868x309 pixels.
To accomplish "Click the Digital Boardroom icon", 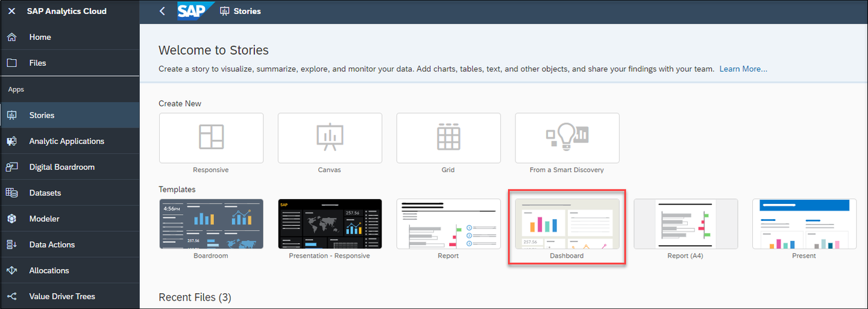I will (x=11, y=167).
